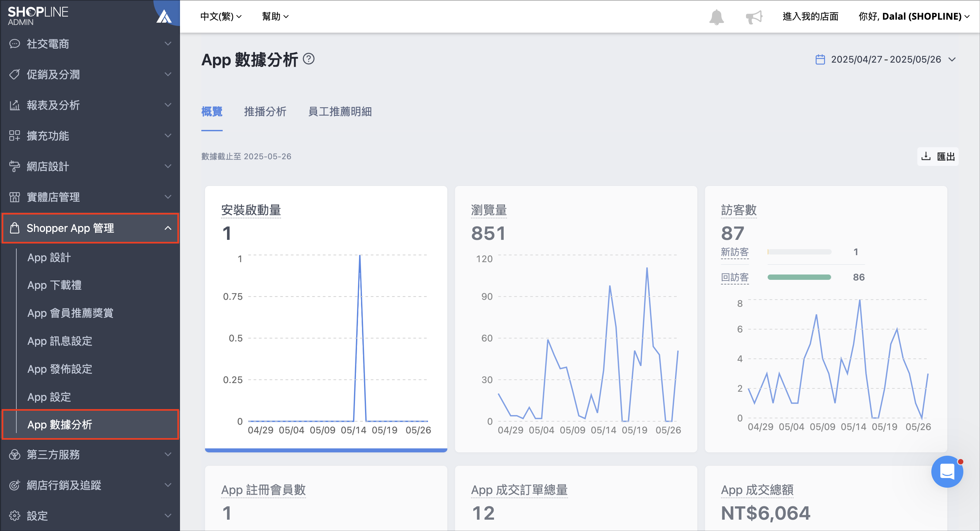Click the 擴充功能 grid-plus icon
Screen dimensions: 980x531
click(x=14, y=136)
